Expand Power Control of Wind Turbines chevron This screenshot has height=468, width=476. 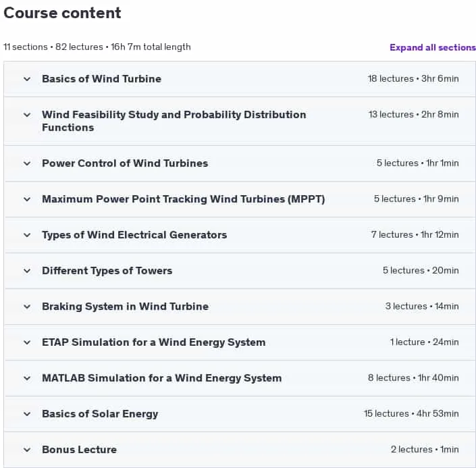pos(27,163)
